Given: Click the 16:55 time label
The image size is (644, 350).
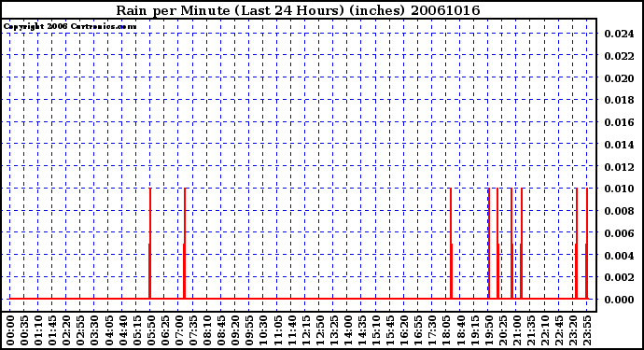Looking at the screenshot, I should (x=417, y=330).
